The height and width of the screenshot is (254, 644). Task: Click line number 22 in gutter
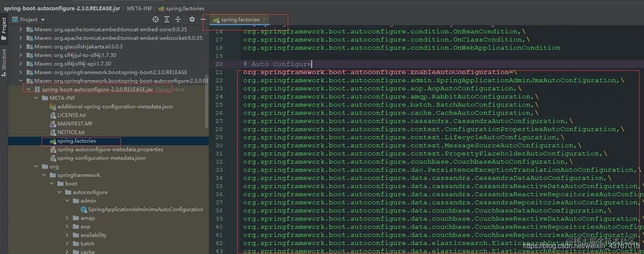tap(219, 80)
